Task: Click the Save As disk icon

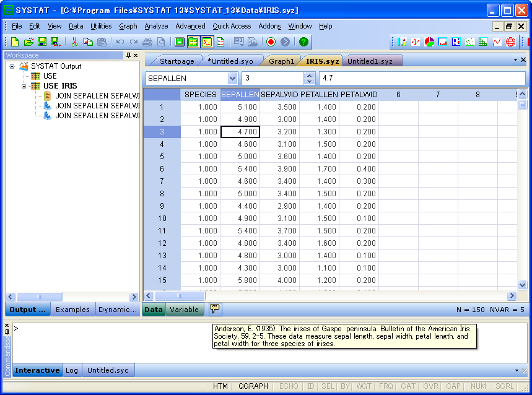Action: click(55, 41)
